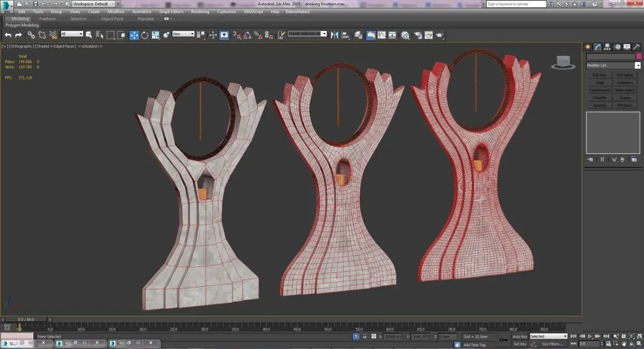
Task: Open Curve Editor from toolbar
Action: click(382, 35)
